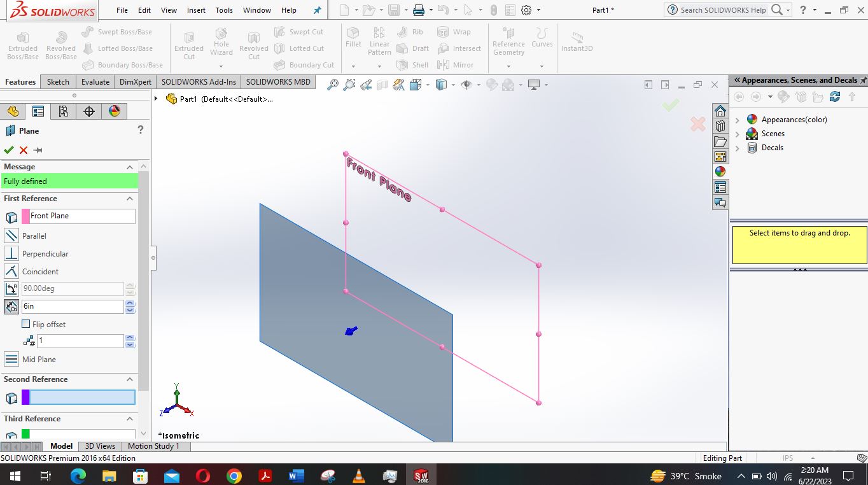Open the ConfigurationManager tab icon

click(x=64, y=111)
